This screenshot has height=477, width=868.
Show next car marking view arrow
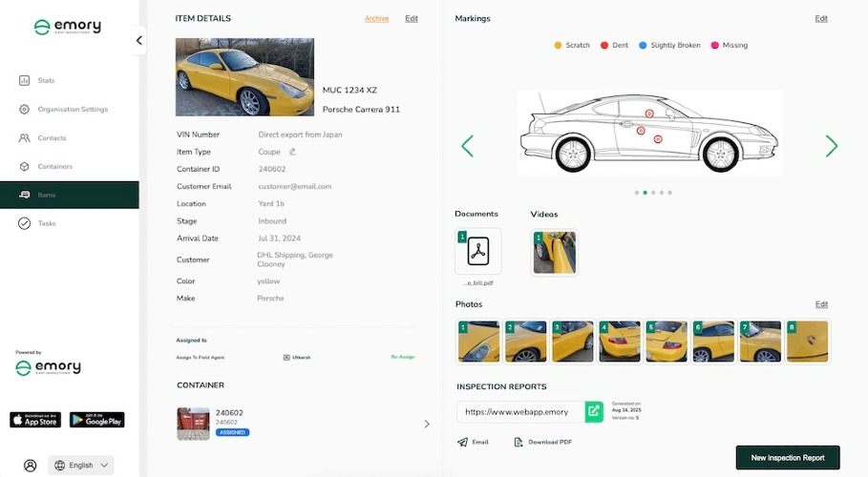(x=832, y=146)
